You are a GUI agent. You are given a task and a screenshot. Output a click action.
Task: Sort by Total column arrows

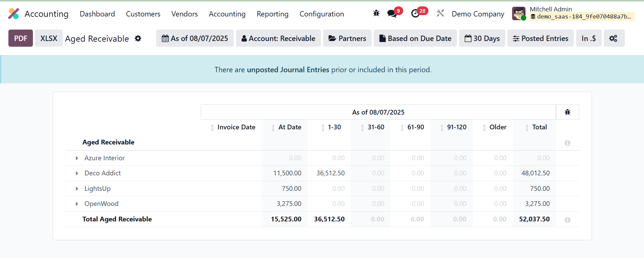[x=527, y=128]
